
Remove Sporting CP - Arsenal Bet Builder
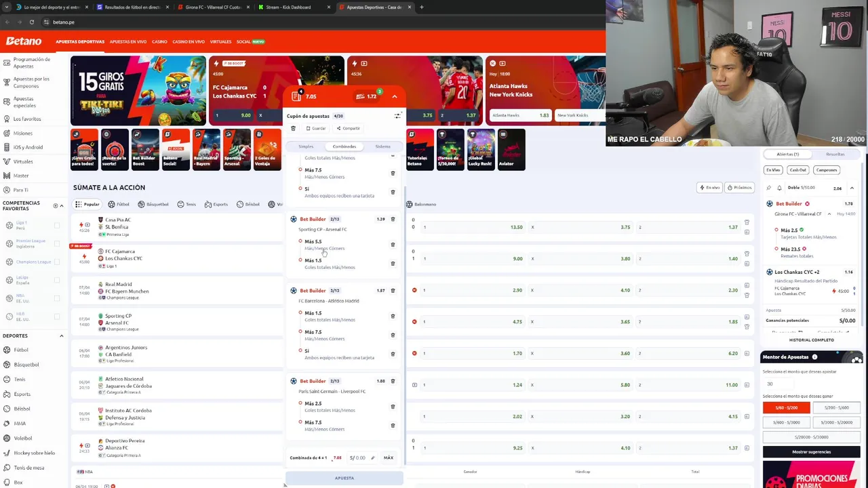(393, 219)
